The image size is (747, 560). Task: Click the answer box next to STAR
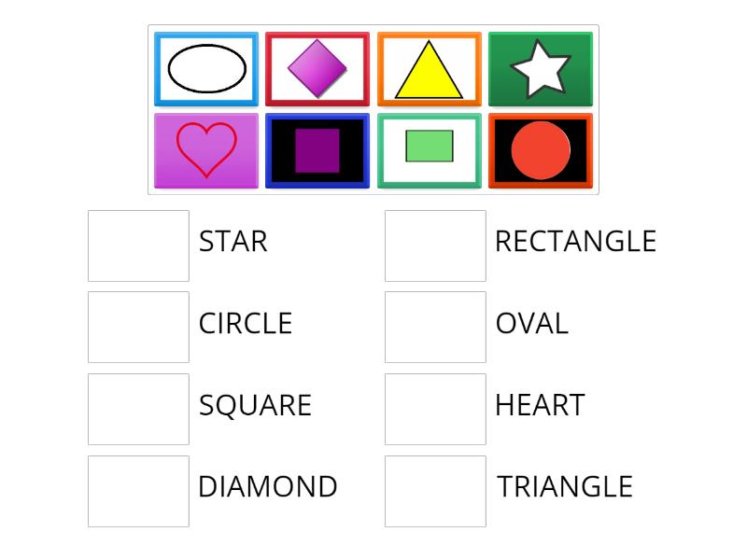[x=138, y=243]
